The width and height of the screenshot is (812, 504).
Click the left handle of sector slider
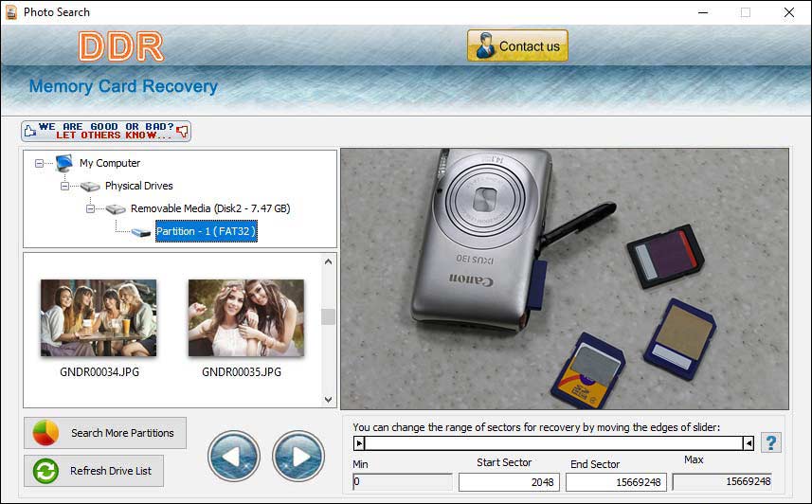[x=359, y=442]
